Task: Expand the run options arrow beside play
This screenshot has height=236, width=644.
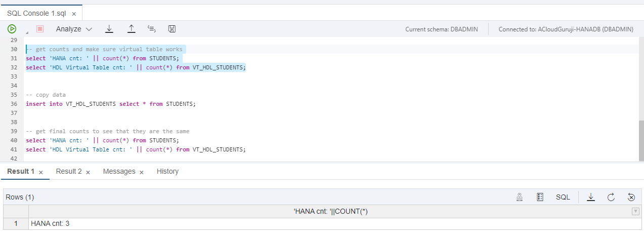Action: click(27, 32)
